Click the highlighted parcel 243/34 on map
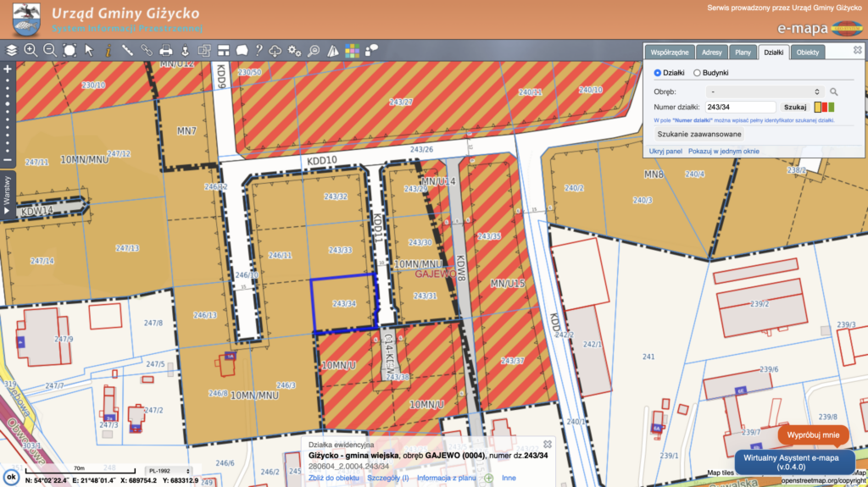The image size is (868, 487). tap(344, 303)
